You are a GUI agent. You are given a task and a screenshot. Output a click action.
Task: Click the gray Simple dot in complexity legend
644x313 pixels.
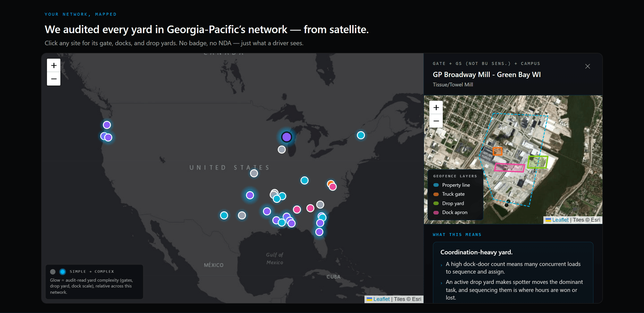pos(53,272)
